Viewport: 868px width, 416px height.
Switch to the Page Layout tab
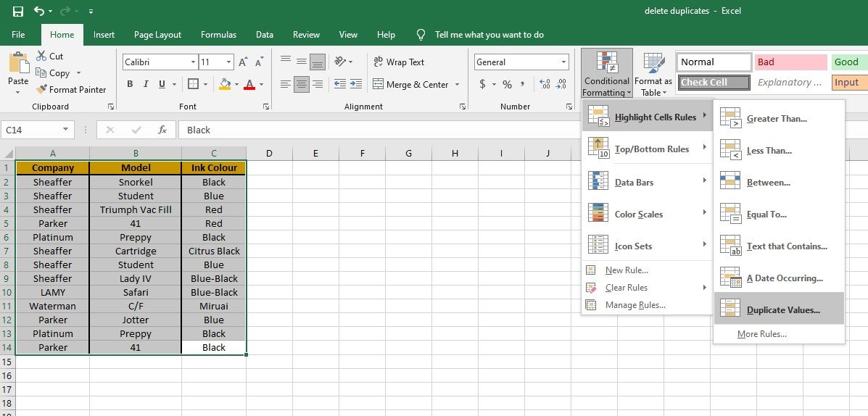[x=157, y=35]
